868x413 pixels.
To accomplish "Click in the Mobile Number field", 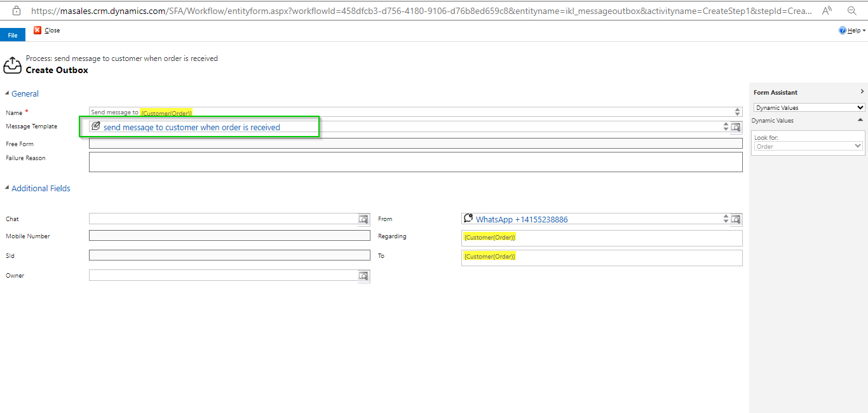I will [229, 236].
